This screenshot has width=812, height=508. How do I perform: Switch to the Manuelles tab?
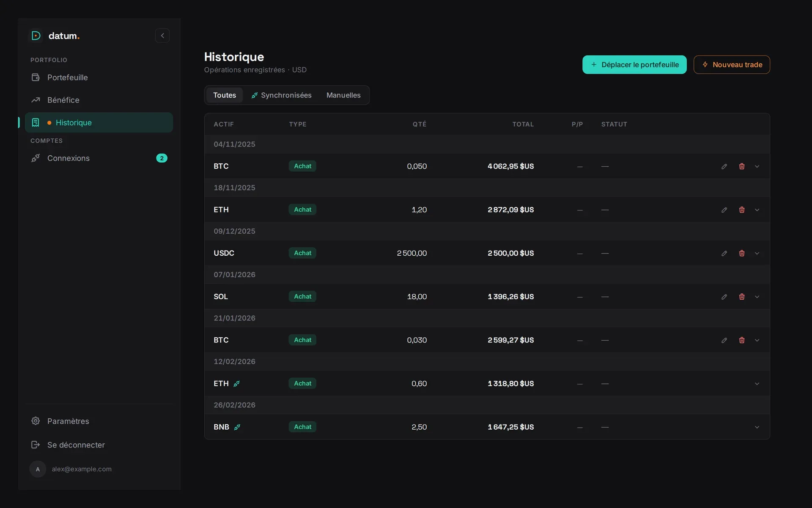pyautogui.click(x=343, y=95)
